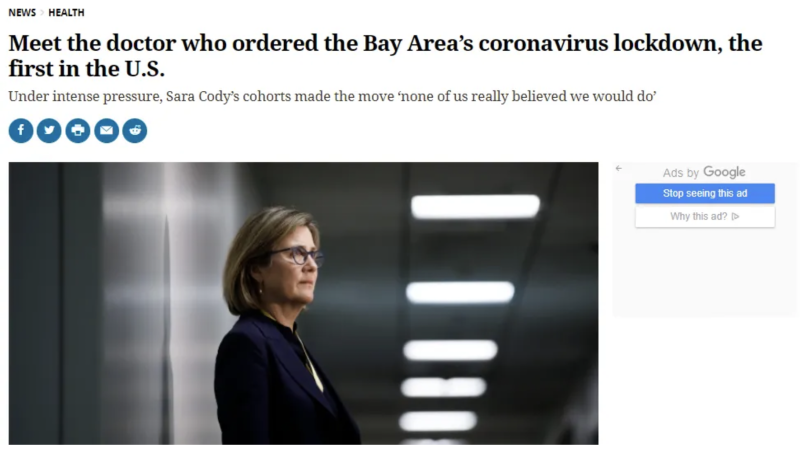The height and width of the screenshot is (458, 800).
Task: Click the breadcrumb separator after NEWS
Action: tap(42, 13)
